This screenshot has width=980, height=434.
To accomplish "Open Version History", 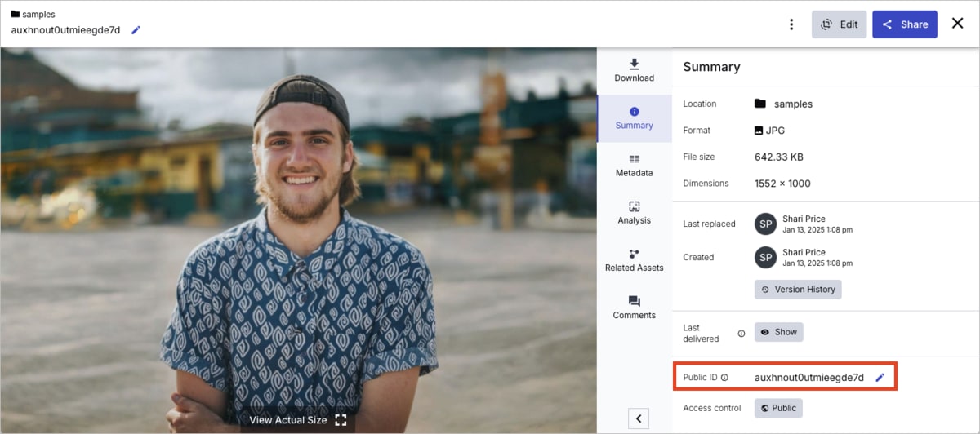I will pyautogui.click(x=798, y=290).
